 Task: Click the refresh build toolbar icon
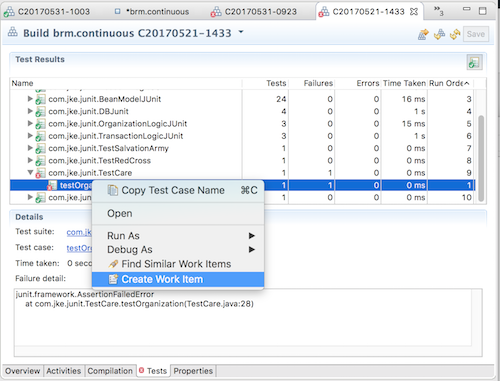point(455,34)
